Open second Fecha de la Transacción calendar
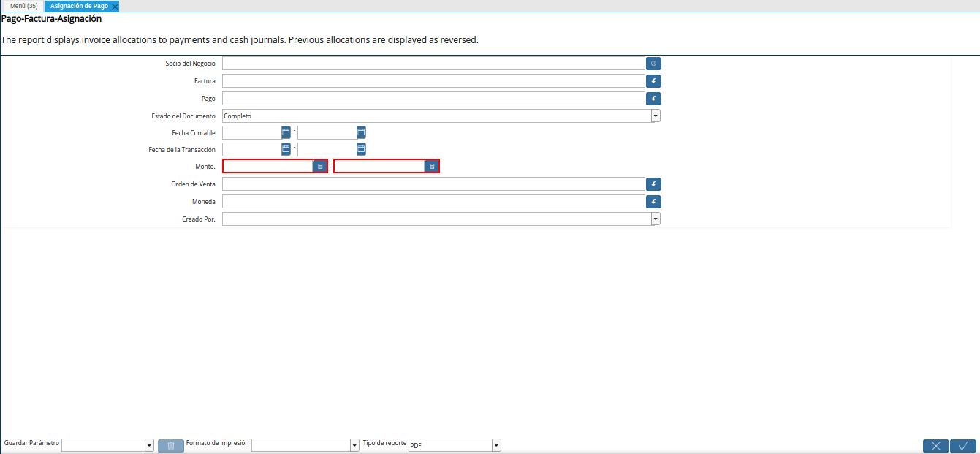The width and height of the screenshot is (980, 454). click(x=361, y=149)
